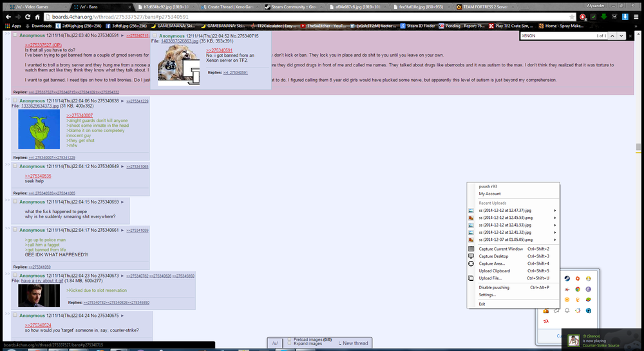Screen dimensions: 644x351
Task: Click the Chrome icon in the tray popup
Action: (x=578, y=289)
